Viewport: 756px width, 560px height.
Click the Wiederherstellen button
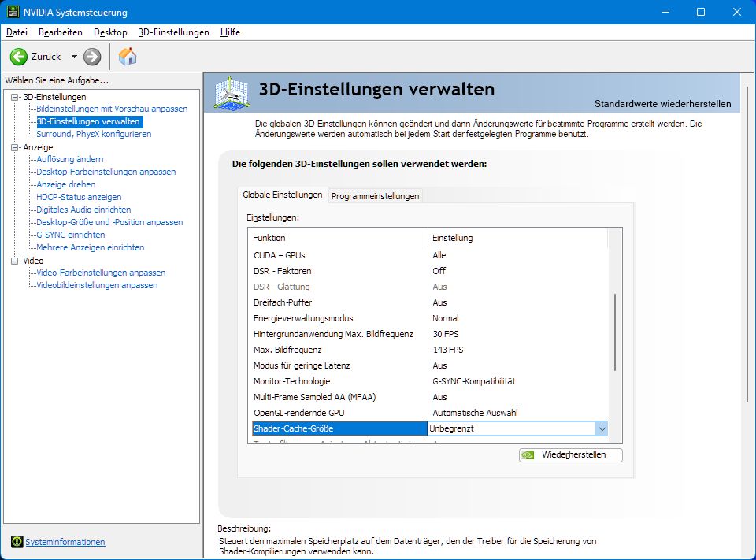571,454
